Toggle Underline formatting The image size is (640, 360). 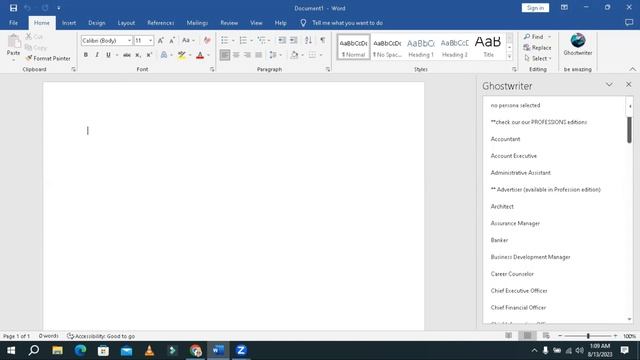tap(108, 55)
